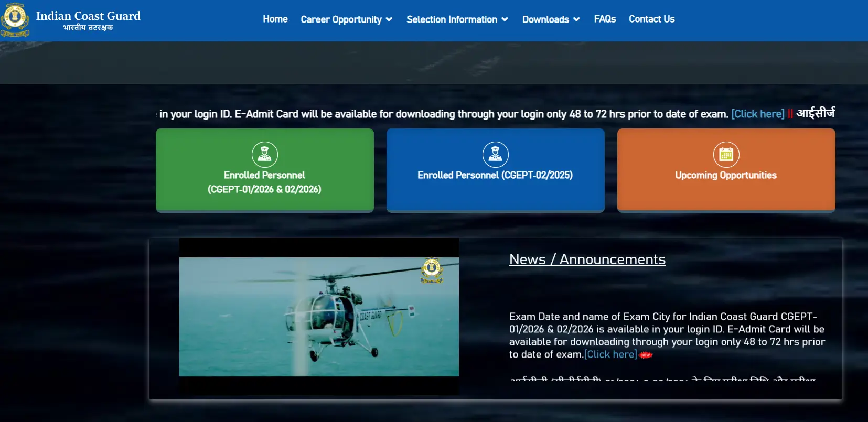868x422 pixels.
Task: Expand the chevron beside Downloads
Action: click(x=576, y=19)
